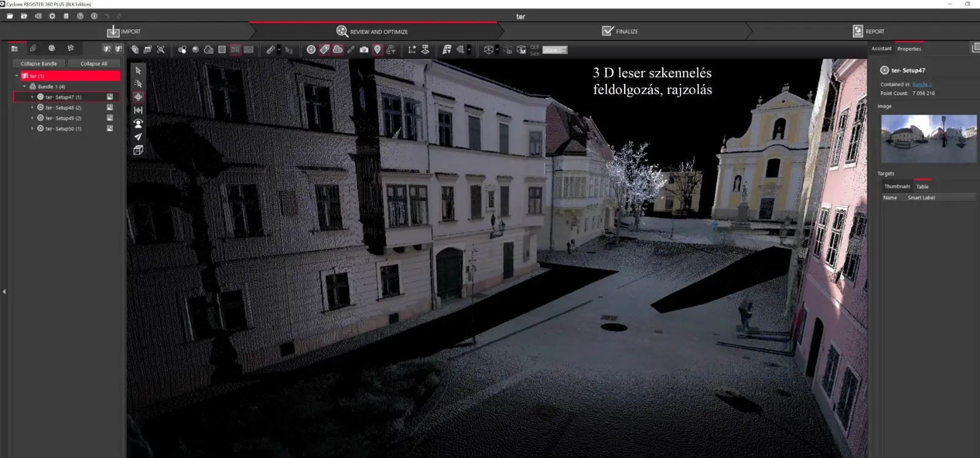Collapse the Bundle 1 tree node
The image size is (980, 458).
pos(24,86)
